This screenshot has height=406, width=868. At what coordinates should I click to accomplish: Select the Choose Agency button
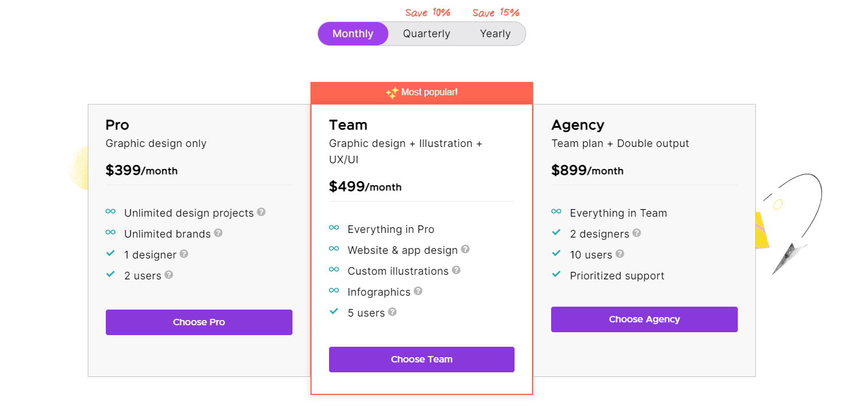tap(644, 319)
